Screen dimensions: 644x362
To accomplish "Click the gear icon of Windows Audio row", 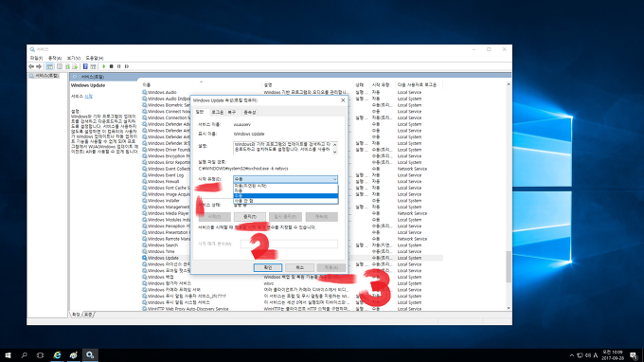I will 145,93.
